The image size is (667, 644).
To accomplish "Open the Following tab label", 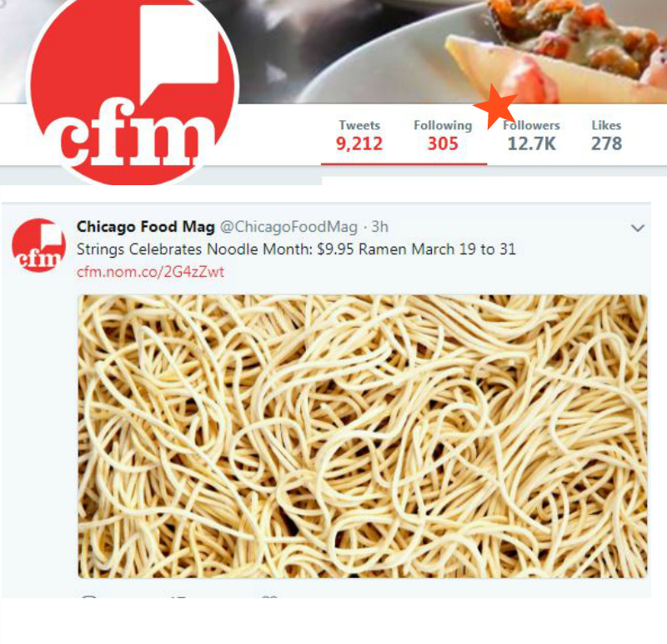I will [443, 125].
